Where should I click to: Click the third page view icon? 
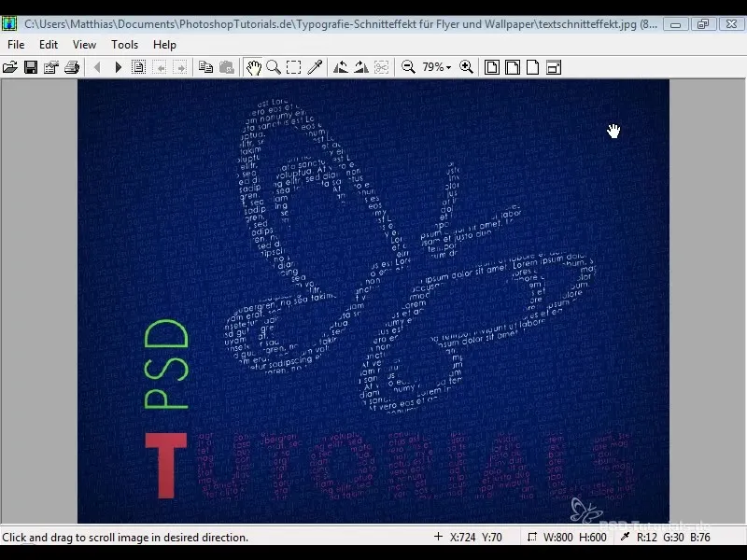[x=533, y=67]
